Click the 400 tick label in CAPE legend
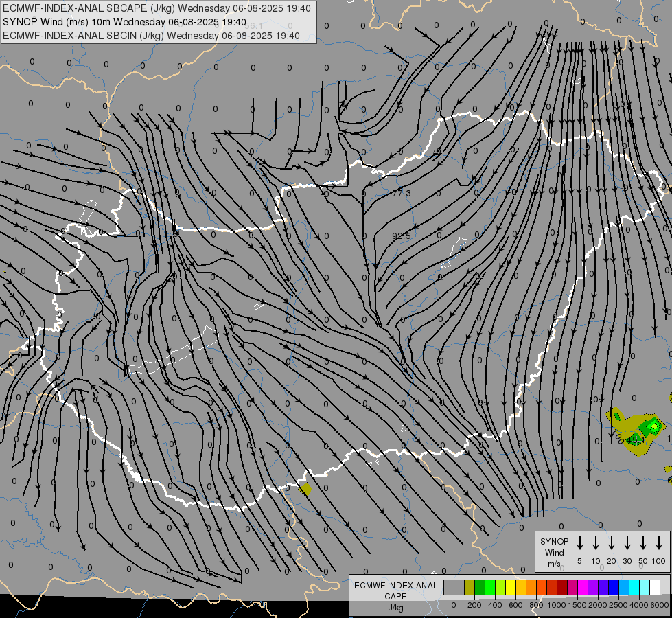This screenshot has height=618, width=672. click(x=495, y=605)
